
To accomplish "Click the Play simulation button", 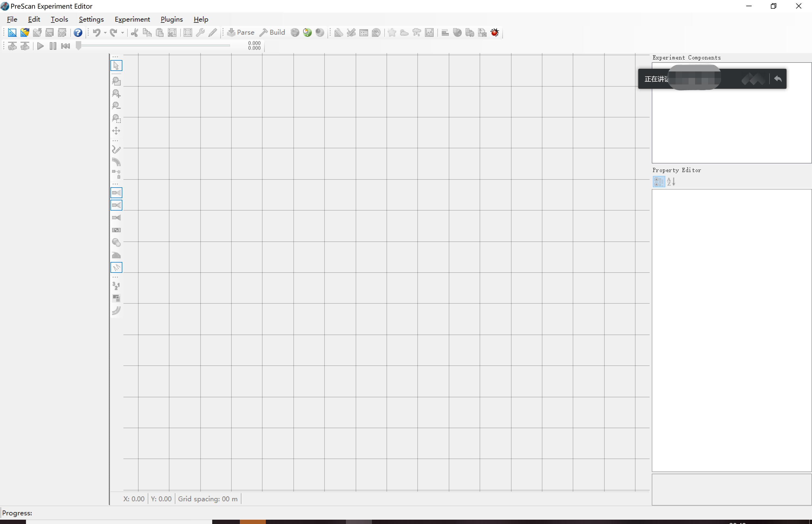I will coord(41,46).
